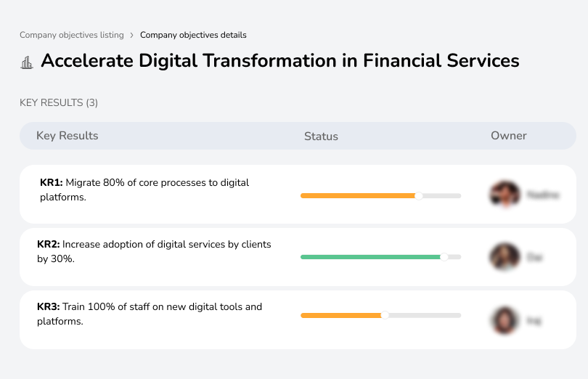This screenshot has width=588, height=379.
Task: Click the Key Results column header
Action: (x=67, y=136)
